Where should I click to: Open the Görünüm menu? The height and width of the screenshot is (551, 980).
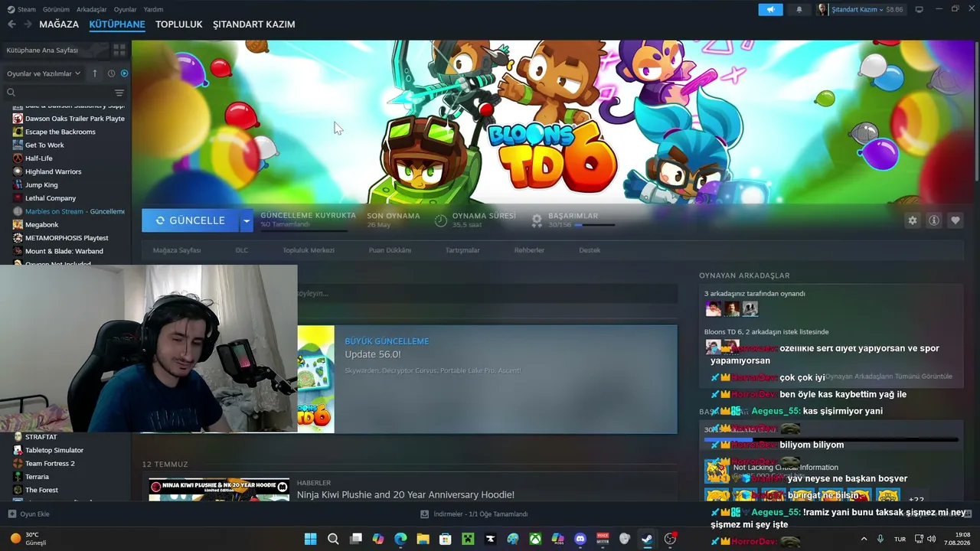click(x=56, y=9)
